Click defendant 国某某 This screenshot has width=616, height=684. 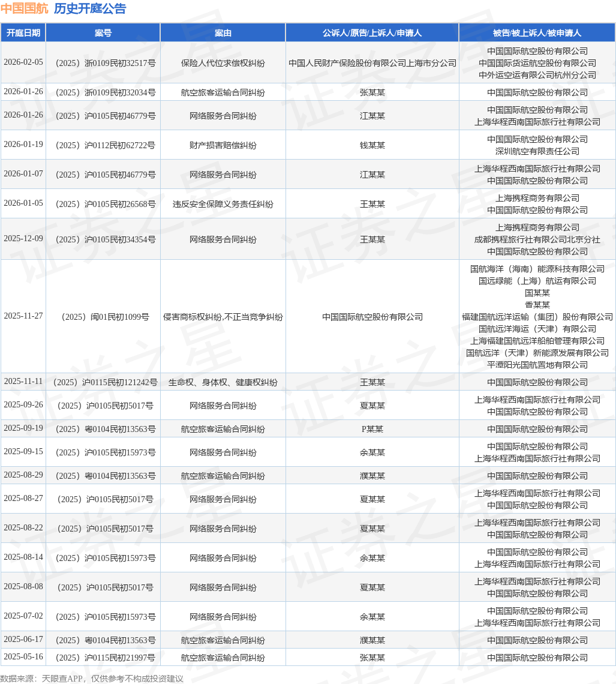pos(537,293)
